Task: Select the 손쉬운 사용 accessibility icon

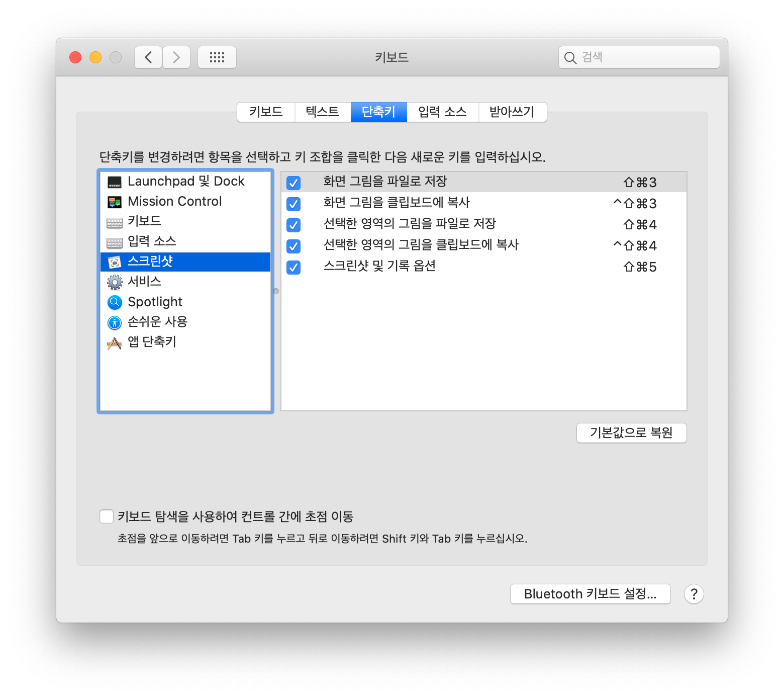Action: point(115,322)
